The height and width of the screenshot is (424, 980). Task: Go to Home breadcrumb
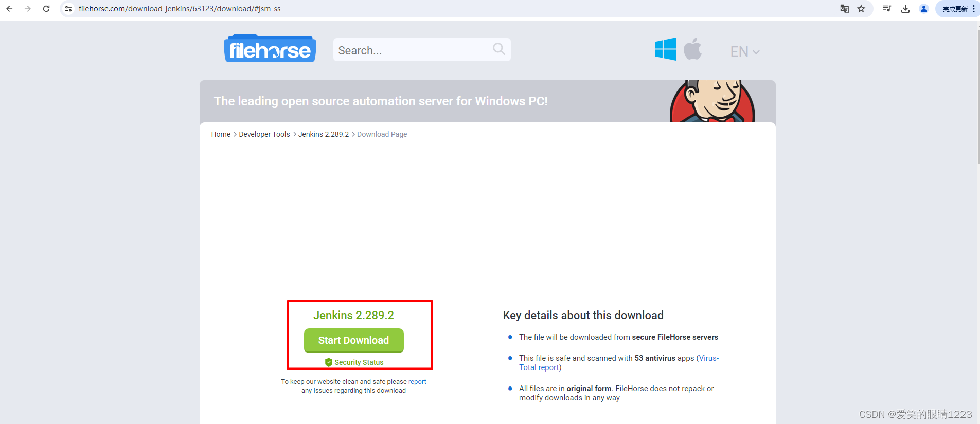[221, 134]
